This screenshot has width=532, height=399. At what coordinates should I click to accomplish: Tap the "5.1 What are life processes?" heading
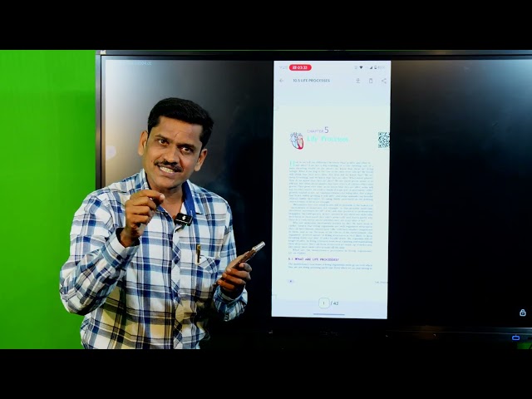coord(313,259)
